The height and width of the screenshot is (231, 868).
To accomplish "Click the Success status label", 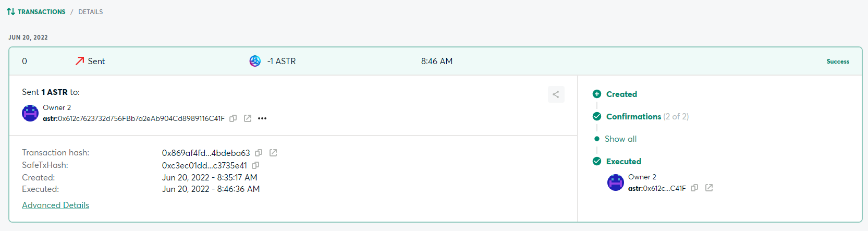I will (x=838, y=62).
